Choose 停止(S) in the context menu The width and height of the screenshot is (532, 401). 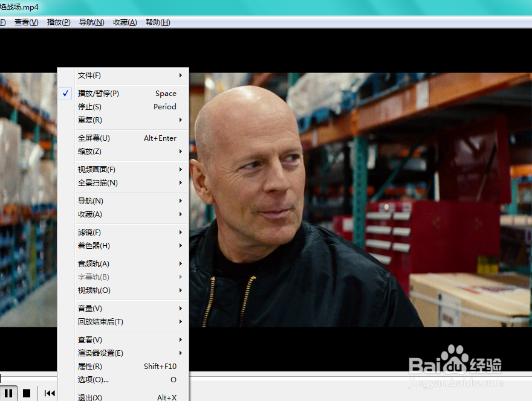[x=123, y=107]
